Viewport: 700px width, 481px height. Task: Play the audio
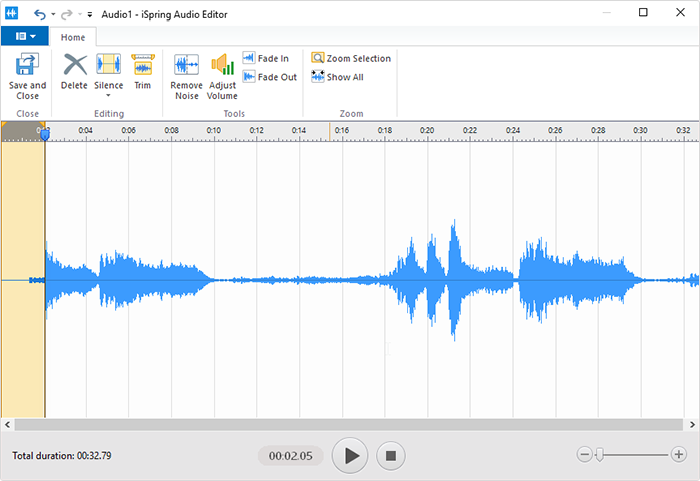point(350,456)
